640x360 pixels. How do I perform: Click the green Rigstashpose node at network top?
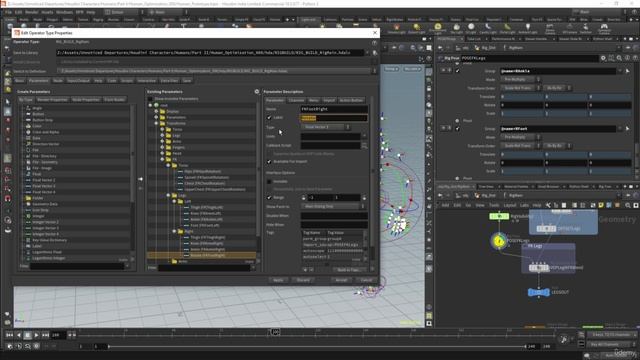point(499,216)
